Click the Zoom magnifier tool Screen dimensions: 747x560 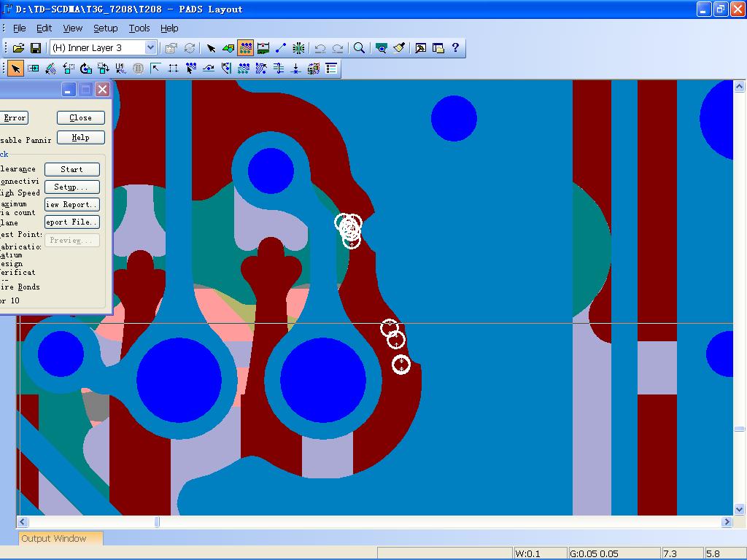coord(359,48)
